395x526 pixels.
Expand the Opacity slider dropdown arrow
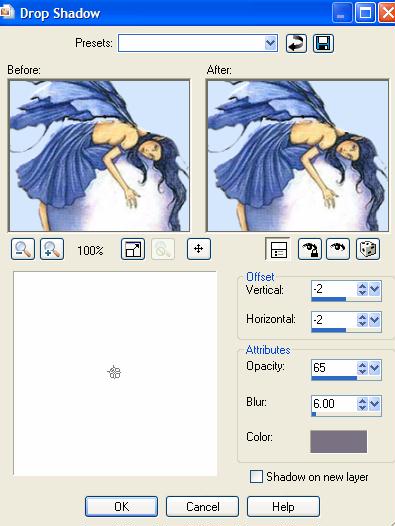pos(375,368)
